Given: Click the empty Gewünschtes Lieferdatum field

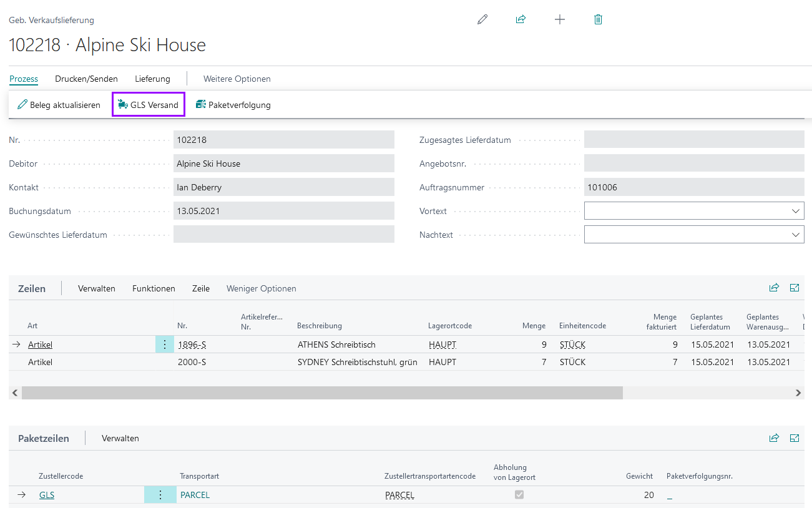Looking at the screenshot, I should [x=284, y=235].
